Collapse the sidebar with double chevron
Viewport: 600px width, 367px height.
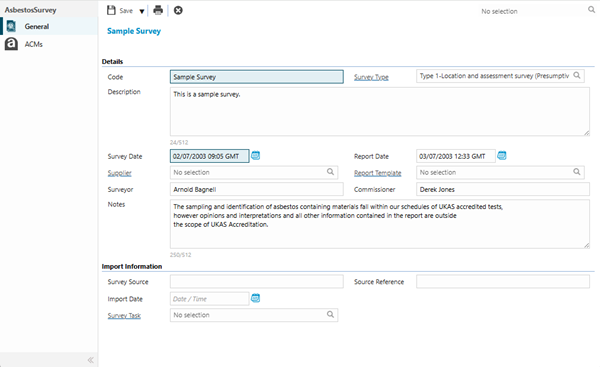pyautogui.click(x=90, y=360)
